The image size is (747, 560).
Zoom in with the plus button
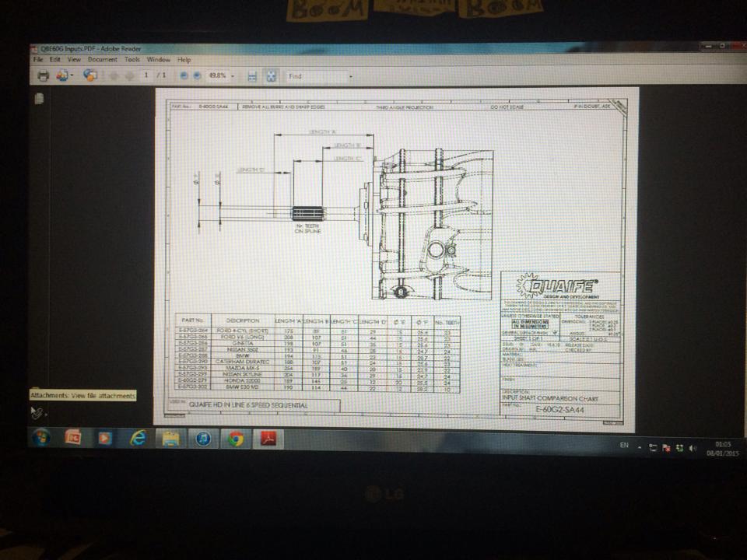point(197,75)
